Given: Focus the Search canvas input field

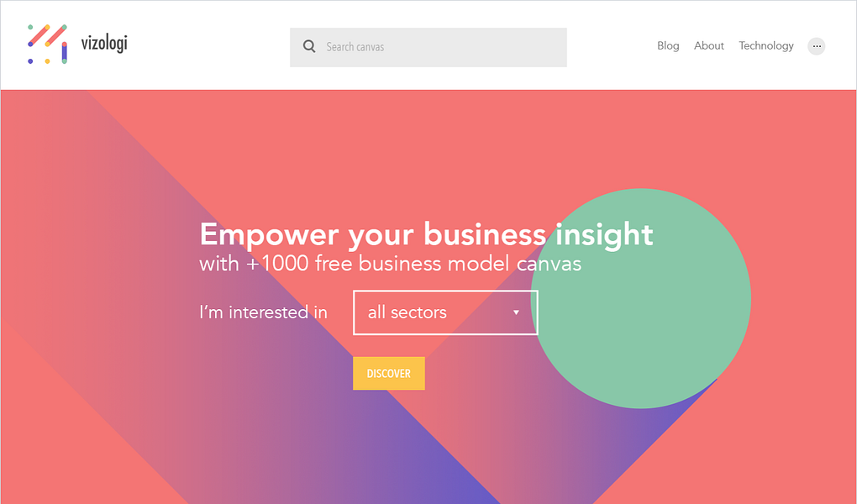Looking at the screenshot, I should [x=428, y=48].
